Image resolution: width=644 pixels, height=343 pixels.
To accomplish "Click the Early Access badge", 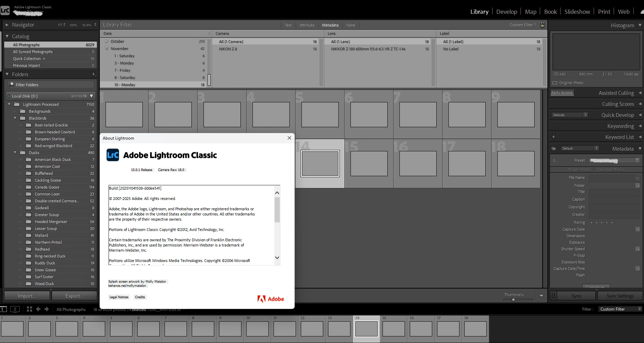I will tap(562, 93).
